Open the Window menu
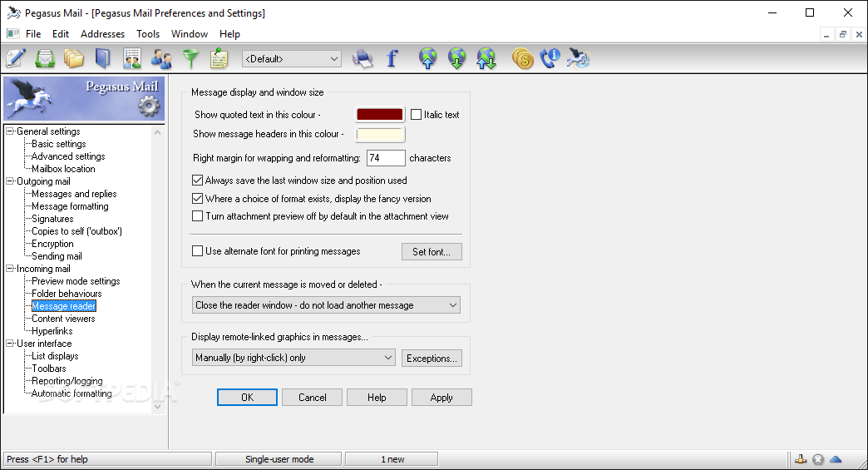The image size is (868, 470). coord(190,34)
